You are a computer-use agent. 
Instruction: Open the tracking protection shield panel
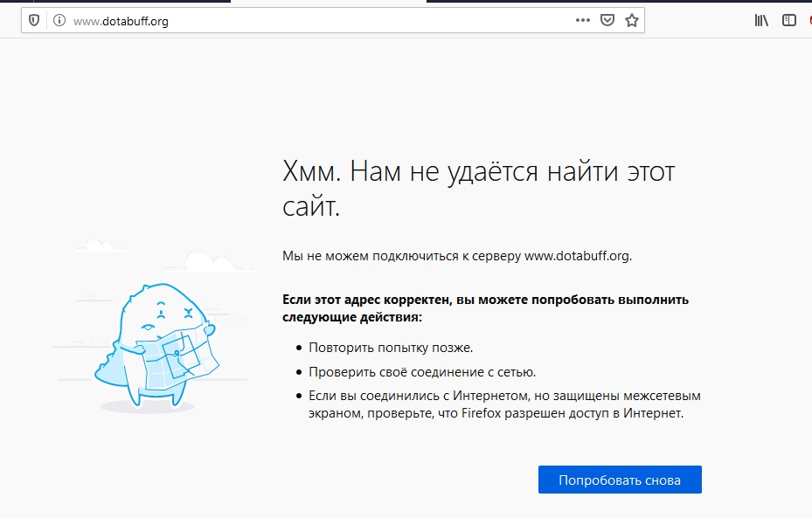pos(34,21)
